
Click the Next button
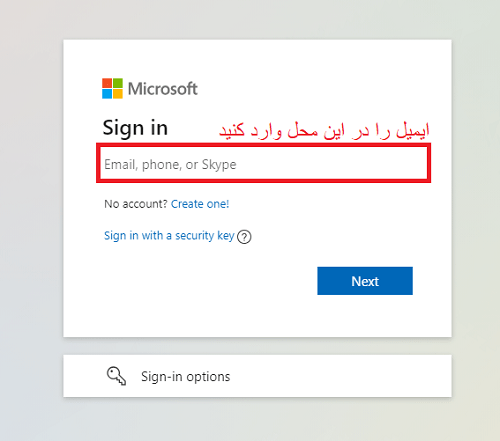pyautogui.click(x=365, y=281)
